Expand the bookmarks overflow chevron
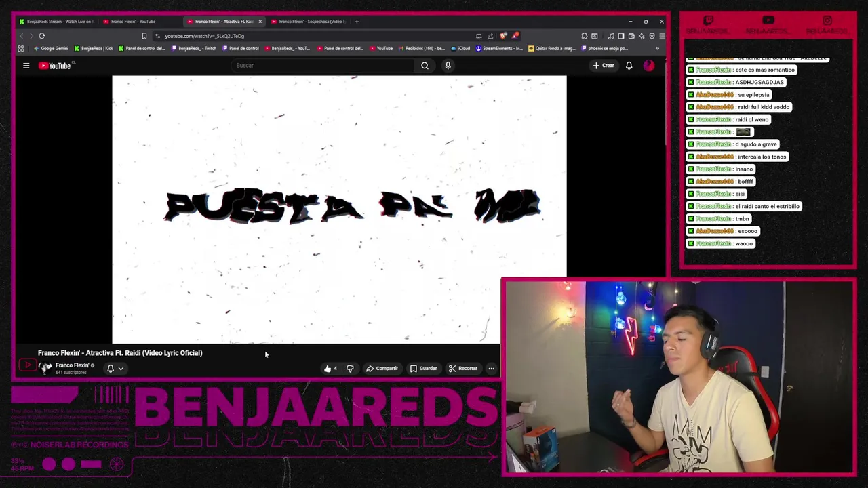This screenshot has height=488, width=868. pyautogui.click(x=656, y=49)
